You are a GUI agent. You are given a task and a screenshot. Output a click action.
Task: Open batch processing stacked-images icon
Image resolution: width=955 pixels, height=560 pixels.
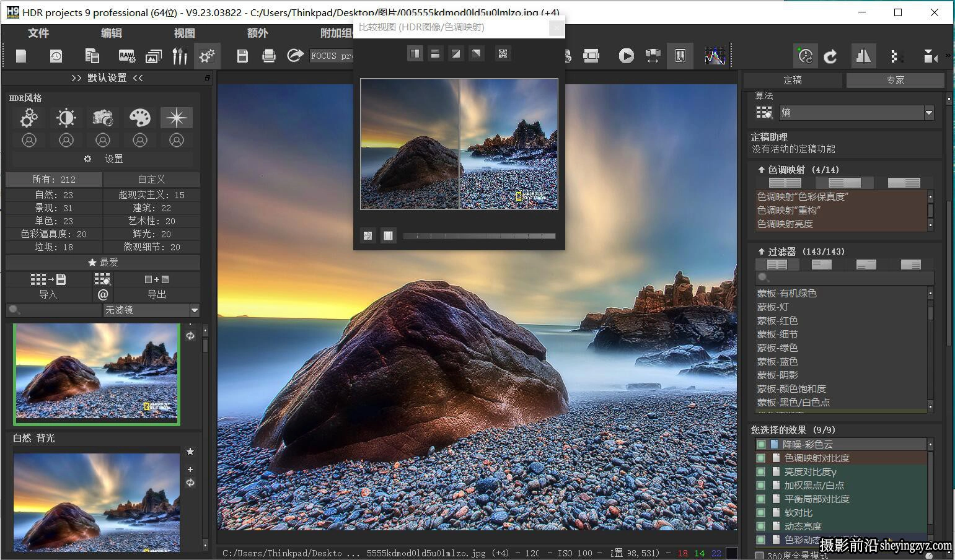(153, 56)
